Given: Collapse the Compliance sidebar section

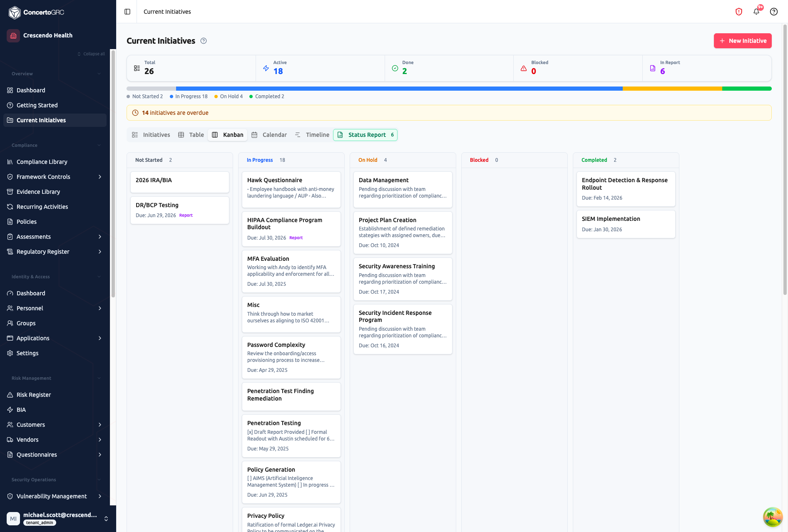Looking at the screenshot, I should point(99,145).
